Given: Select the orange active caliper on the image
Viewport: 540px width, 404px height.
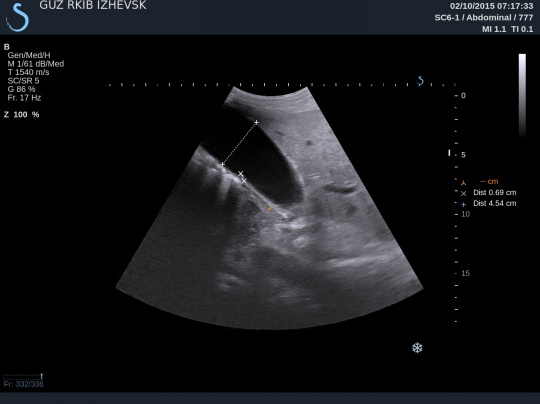Looking at the screenshot, I should point(270,208).
